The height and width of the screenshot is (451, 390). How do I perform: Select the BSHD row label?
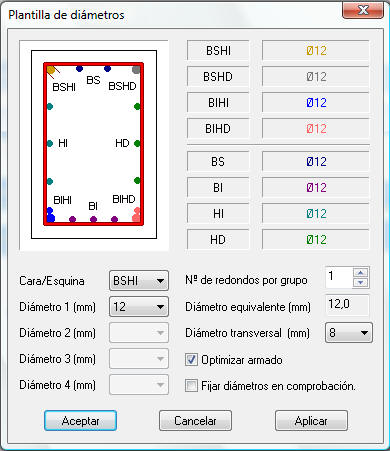tap(218, 77)
